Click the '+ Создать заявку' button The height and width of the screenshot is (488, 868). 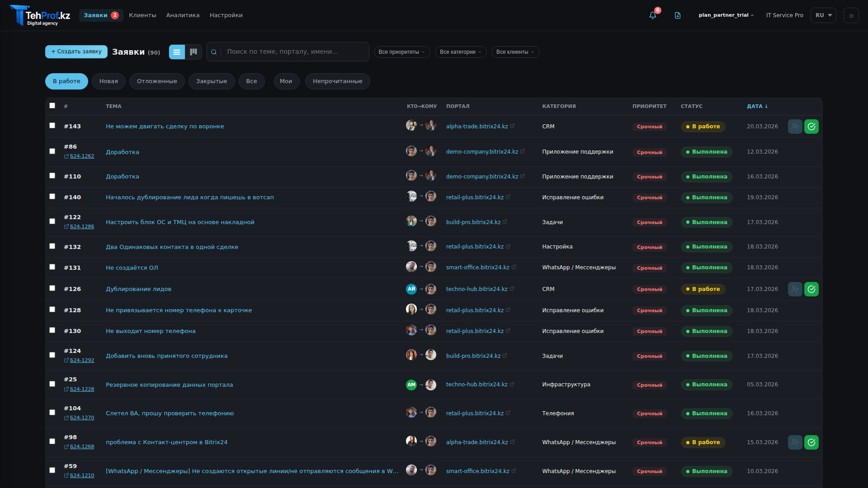[76, 52]
